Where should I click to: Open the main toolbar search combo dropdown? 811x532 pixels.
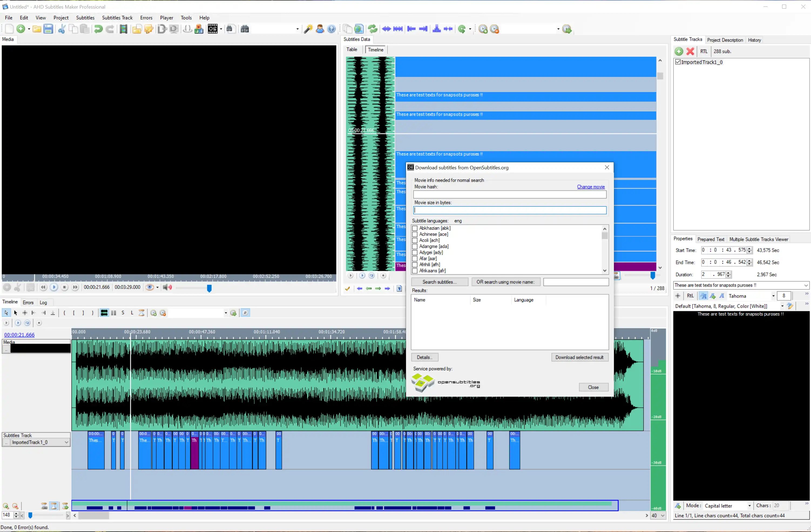298,29
